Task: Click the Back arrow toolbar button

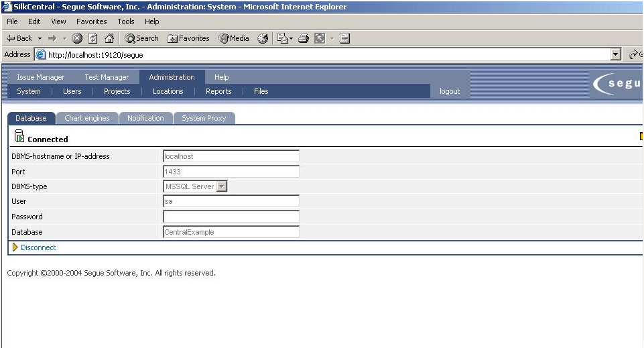Action: click(x=19, y=38)
